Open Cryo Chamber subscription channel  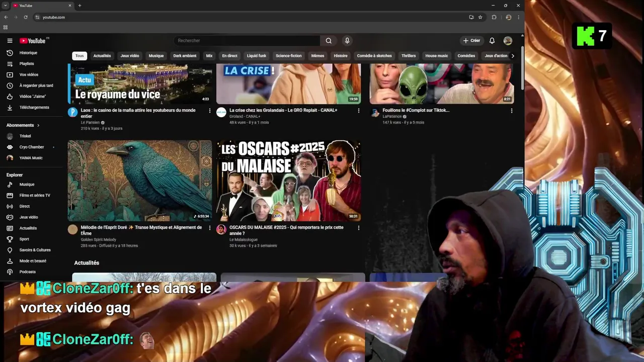coord(31,147)
